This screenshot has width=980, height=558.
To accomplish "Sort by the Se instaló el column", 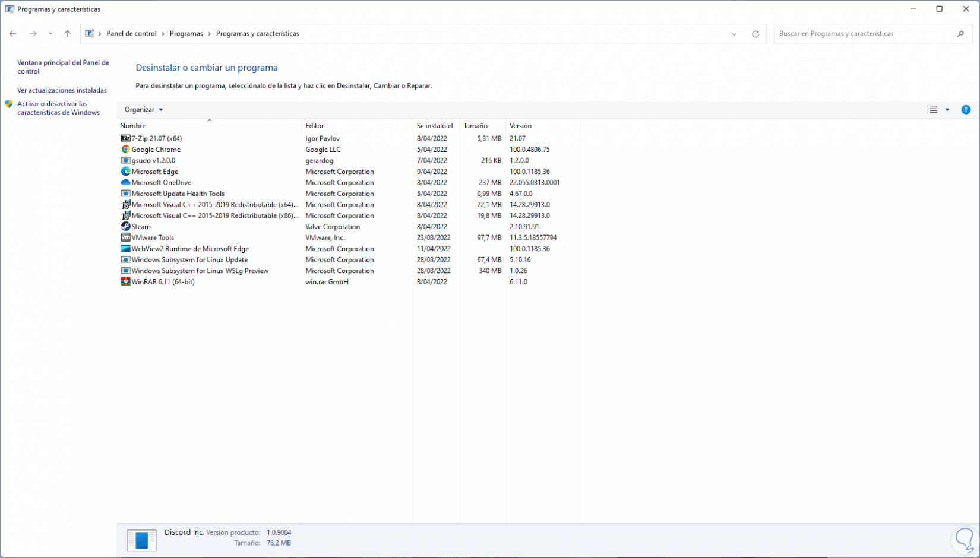I will (x=436, y=126).
